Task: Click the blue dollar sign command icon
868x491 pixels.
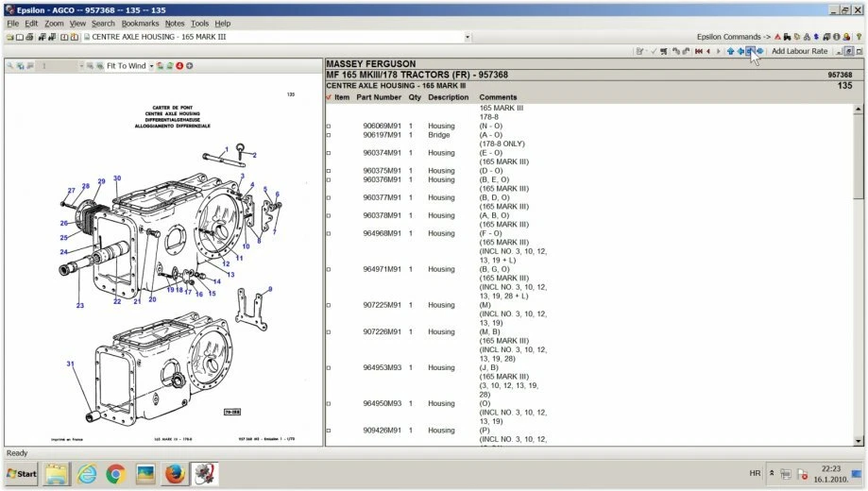Action: [x=816, y=37]
